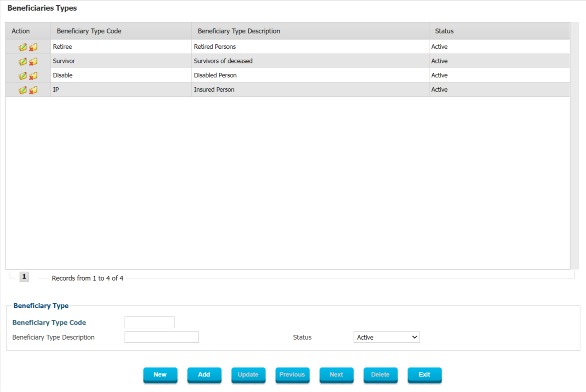Click the Active status in IP row
Screen dimensions: 586x392
click(499, 89)
